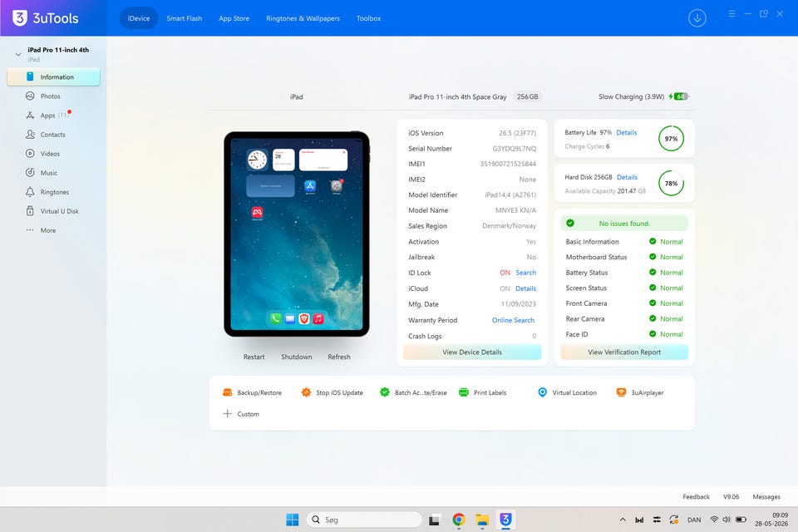Viewport: 798px width, 532px height.
Task: Click View Verification Report button
Action: [x=624, y=352]
